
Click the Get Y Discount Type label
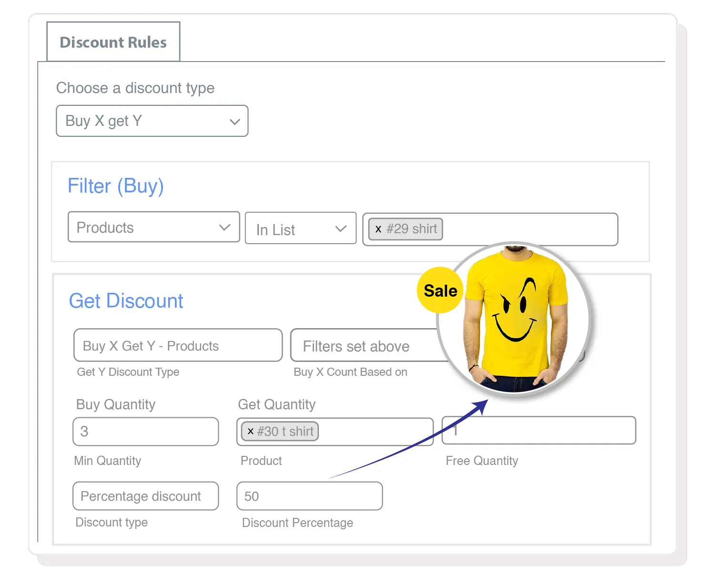coord(128,372)
